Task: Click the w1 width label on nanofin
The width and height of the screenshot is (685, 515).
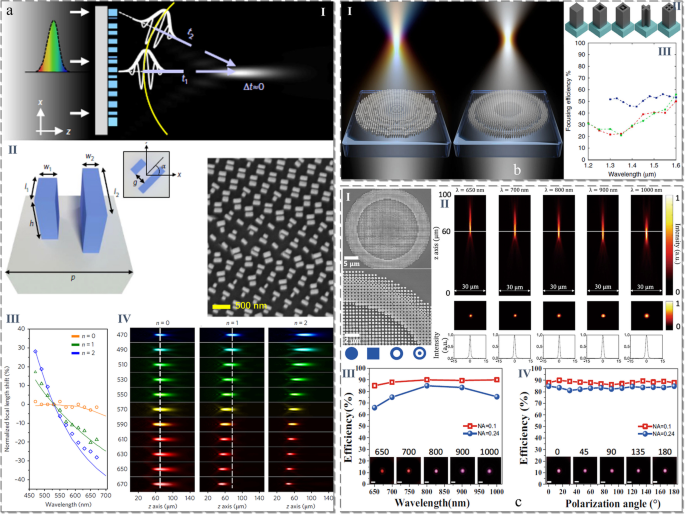Action: click(48, 167)
